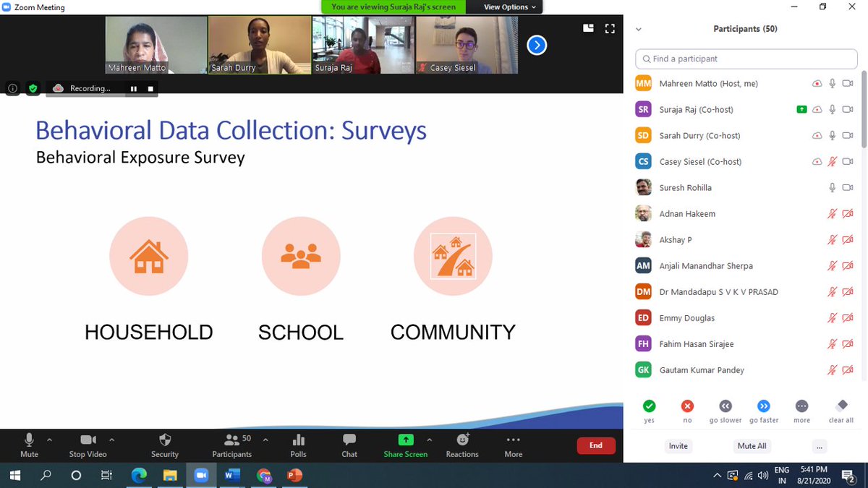The image size is (868, 488).
Task: Open the Chat panel
Action: point(349,445)
